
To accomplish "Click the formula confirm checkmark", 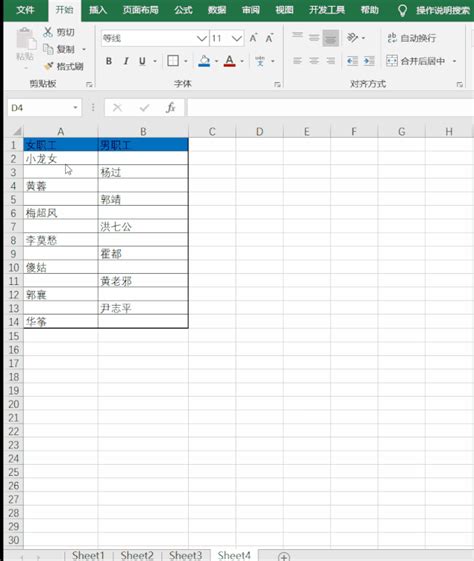I will [x=144, y=107].
